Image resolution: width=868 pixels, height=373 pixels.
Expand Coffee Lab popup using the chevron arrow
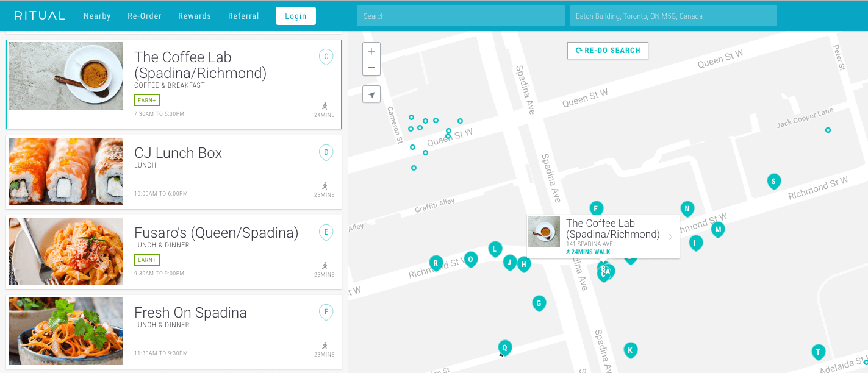(x=670, y=237)
